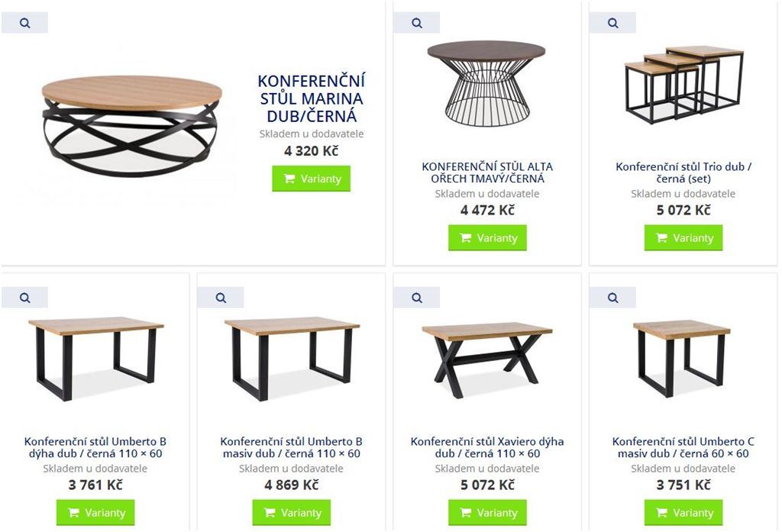Select Varianty for Umberto B dýha table
The width and height of the screenshot is (782, 532).
coord(95,513)
